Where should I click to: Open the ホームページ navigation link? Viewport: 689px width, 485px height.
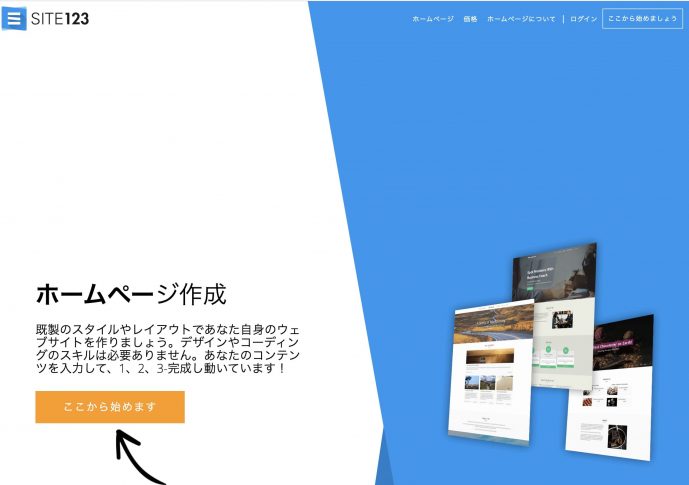433,19
